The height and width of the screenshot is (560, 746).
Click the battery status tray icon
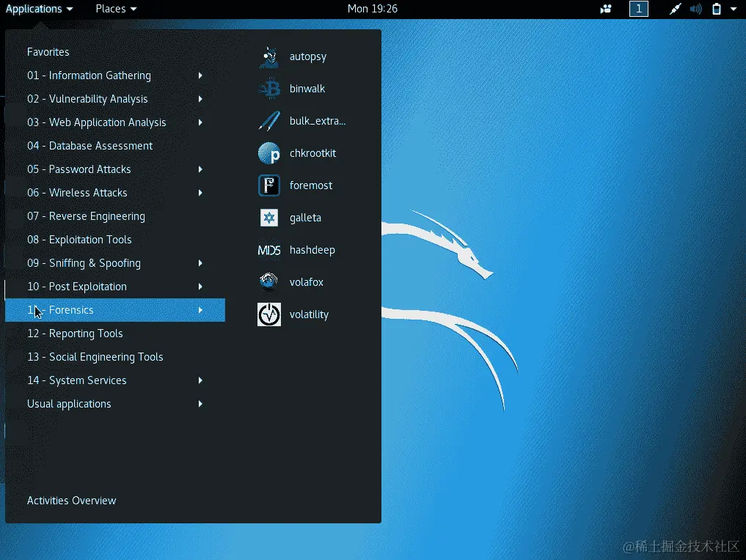(x=716, y=9)
